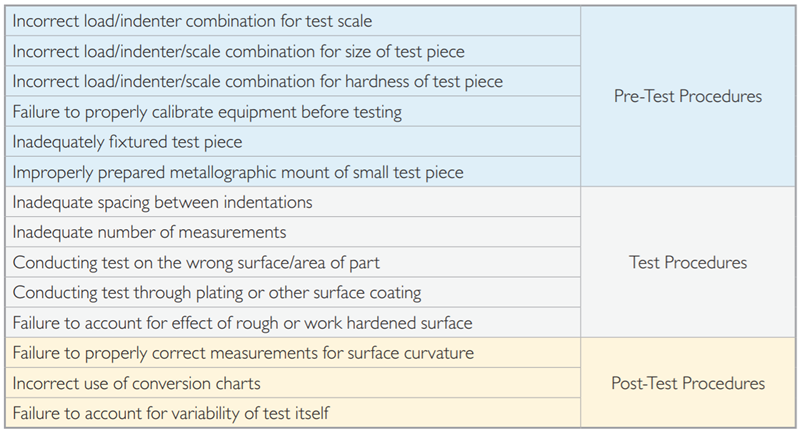Click the 'Test Procedures' category cell
This screenshot has width=800, height=432.
point(688,262)
